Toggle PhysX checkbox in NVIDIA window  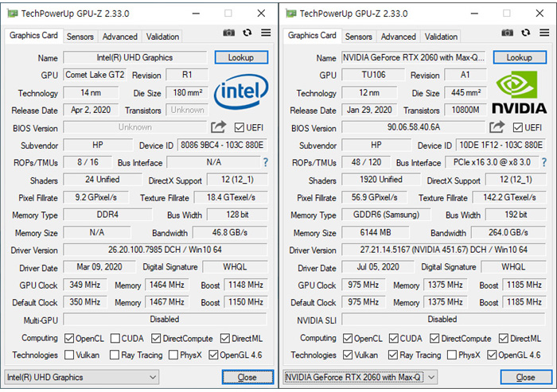pos(452,355)
